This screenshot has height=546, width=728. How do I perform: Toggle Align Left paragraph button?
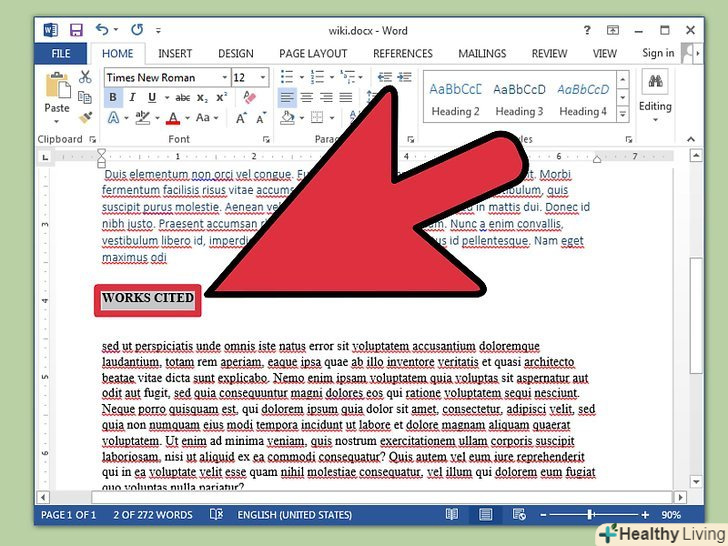(x=287, y=98)
